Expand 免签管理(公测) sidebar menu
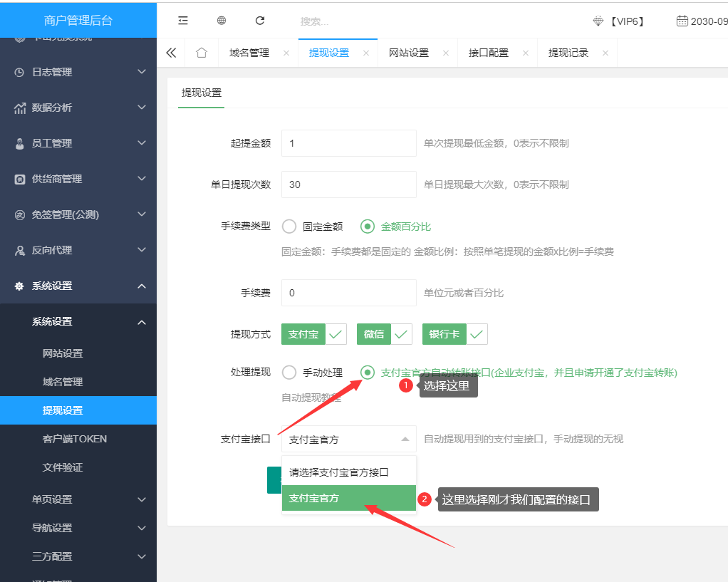 [142, 214]
